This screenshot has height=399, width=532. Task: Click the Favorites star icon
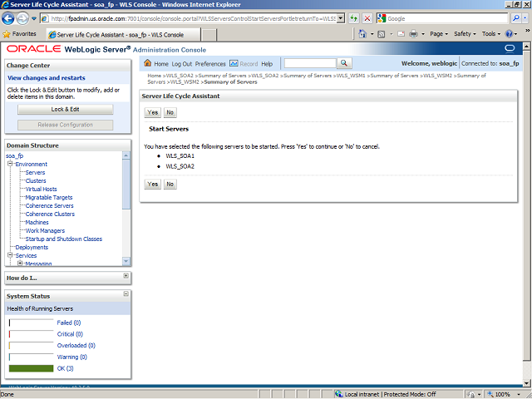pyautogui.click(x=7, y=34)
